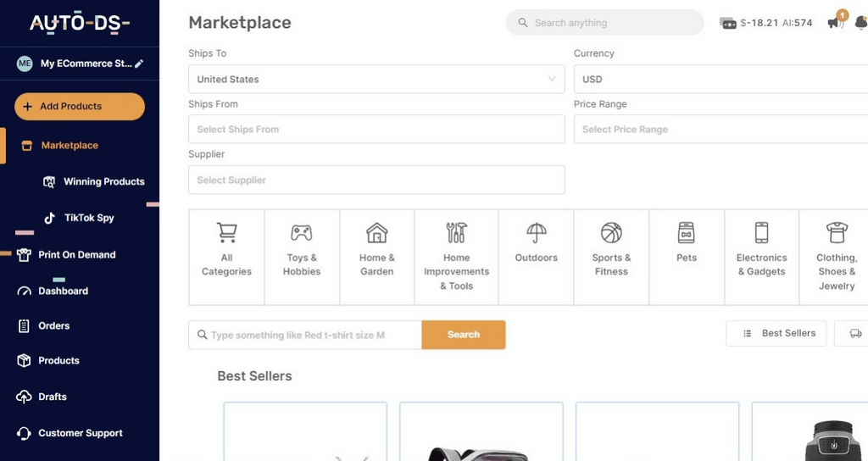
Task: Click the Winning Products icon
Action: (49, 181)
